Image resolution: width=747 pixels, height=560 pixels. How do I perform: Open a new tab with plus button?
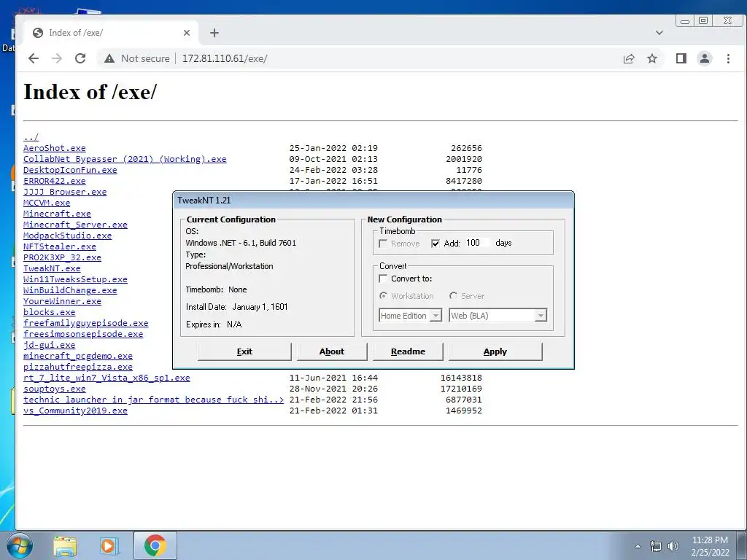pyautogui.click(x=214, y=33)
